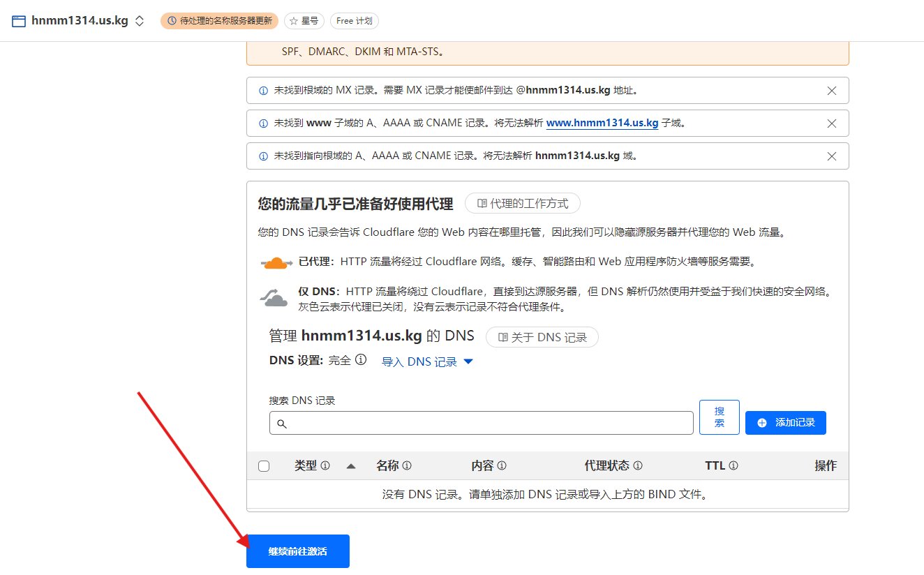Click info icon on the MX record notice
The image size is (924, 575).
coord(263,91)
